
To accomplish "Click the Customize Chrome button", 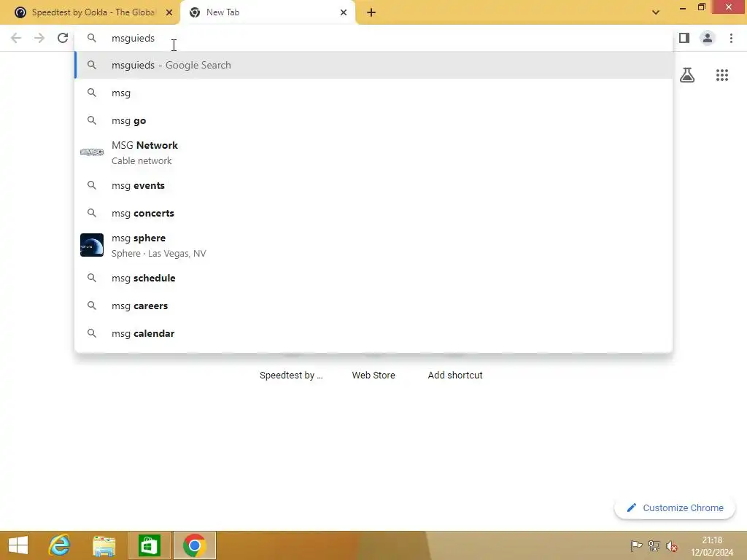I will (x=675, y=508).
